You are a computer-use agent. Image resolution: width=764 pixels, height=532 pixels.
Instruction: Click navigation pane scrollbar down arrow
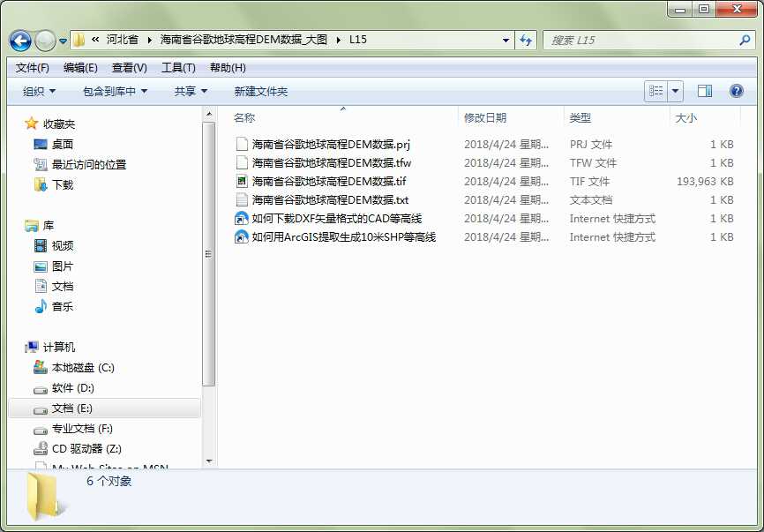point(209,461)
